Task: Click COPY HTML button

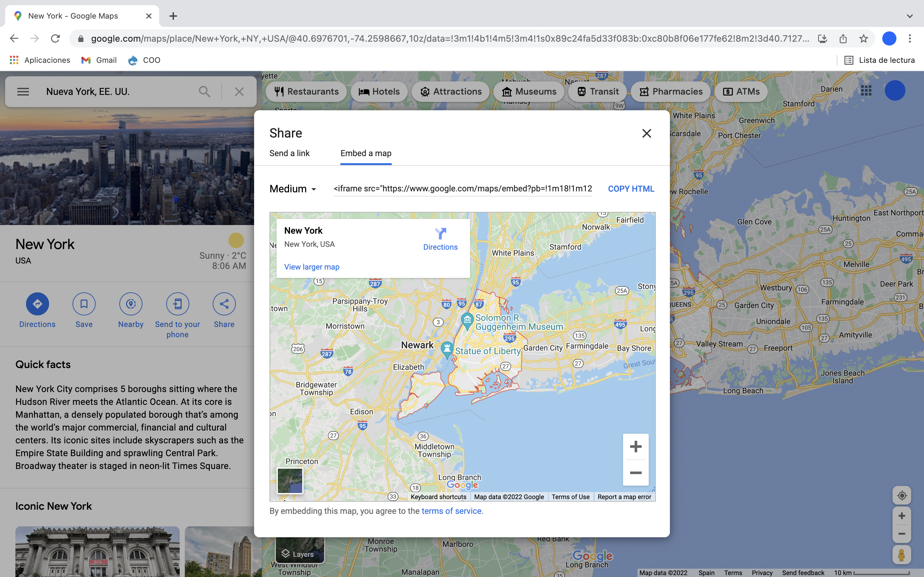Action: [x=631, y=189]
